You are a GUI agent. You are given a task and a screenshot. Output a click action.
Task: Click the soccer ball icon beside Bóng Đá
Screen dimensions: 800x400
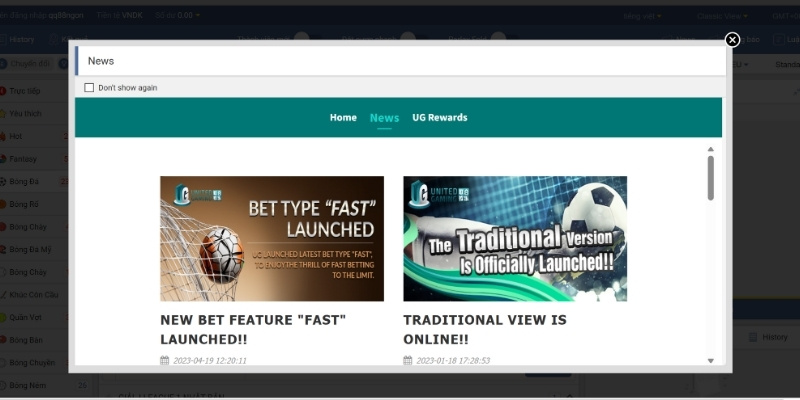click(3, 181)
